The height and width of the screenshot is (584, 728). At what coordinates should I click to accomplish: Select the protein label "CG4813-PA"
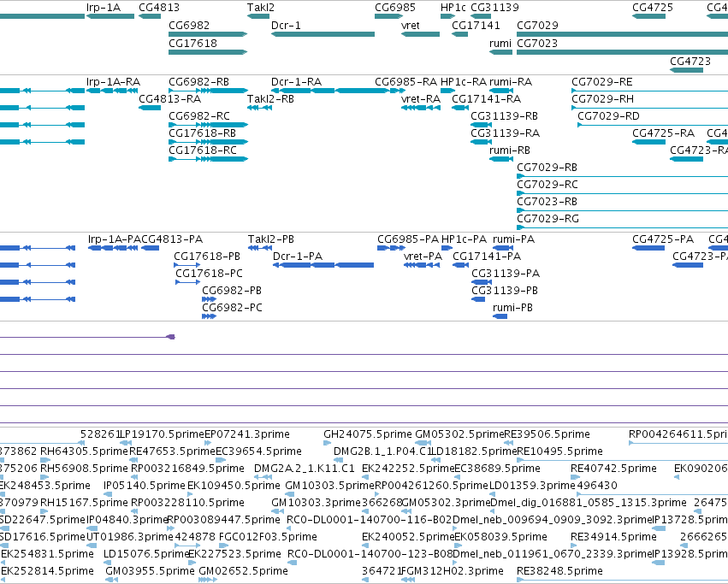tap(172, 239)
